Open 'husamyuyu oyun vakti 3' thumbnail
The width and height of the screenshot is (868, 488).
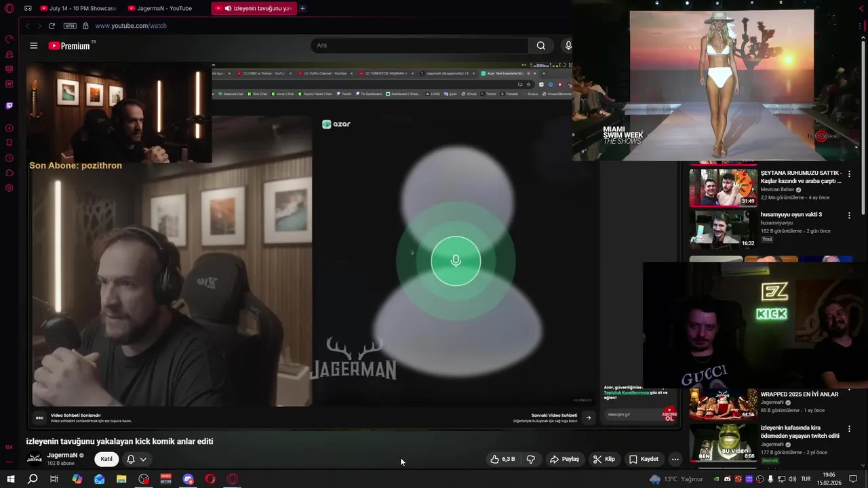point(723,229)
